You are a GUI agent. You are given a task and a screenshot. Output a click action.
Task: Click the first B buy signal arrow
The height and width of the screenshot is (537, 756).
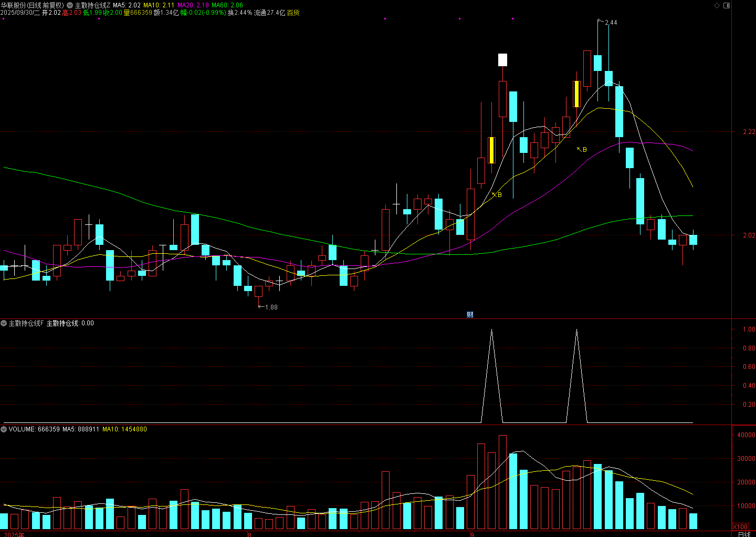click(497, 195)
